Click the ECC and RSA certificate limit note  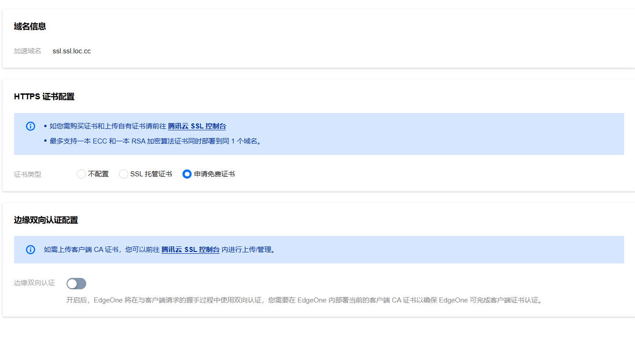point(156,141)
